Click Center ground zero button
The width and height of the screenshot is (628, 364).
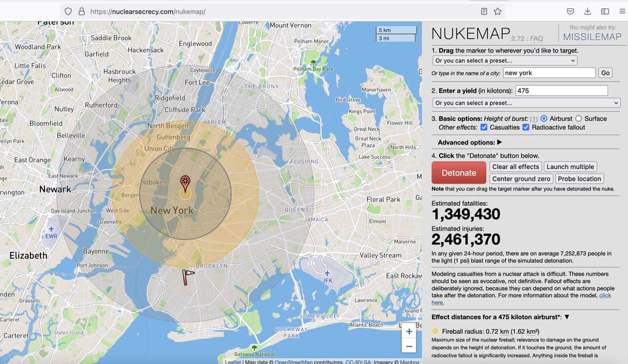(521, 178)
